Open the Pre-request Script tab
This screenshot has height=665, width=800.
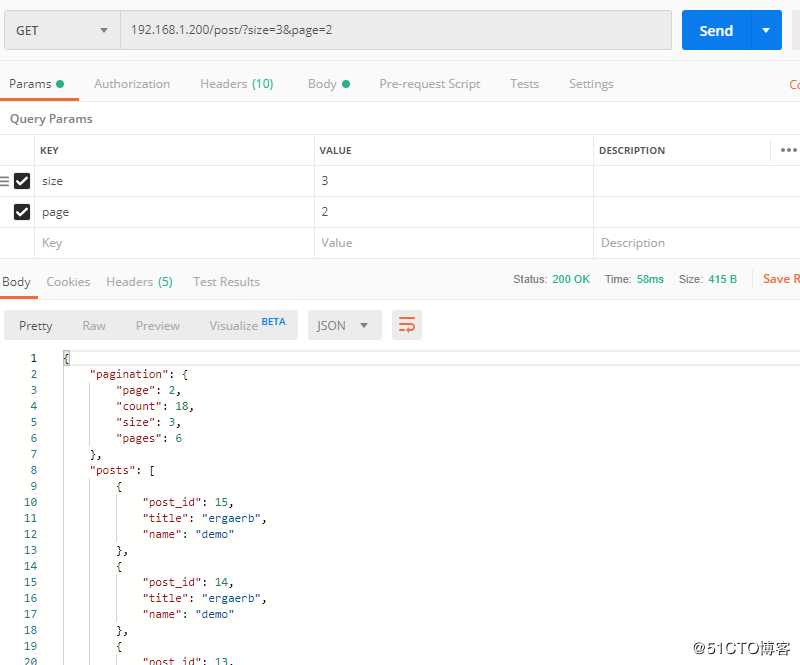[430, 84]
